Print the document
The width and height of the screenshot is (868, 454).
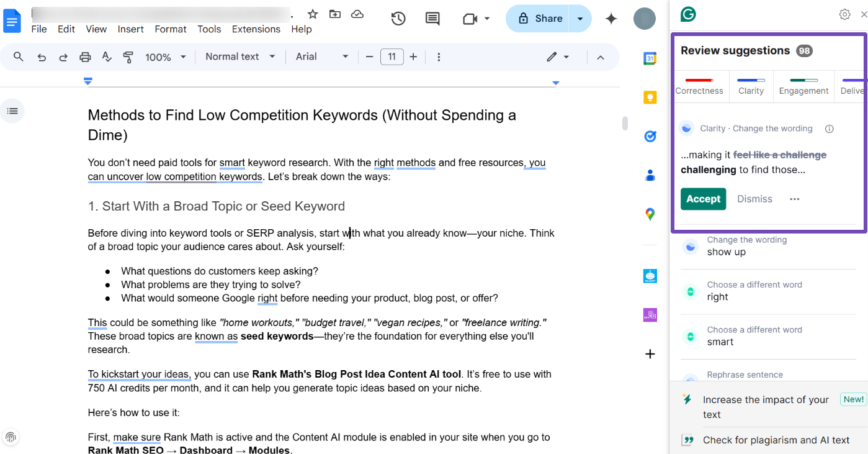[84, 57]
